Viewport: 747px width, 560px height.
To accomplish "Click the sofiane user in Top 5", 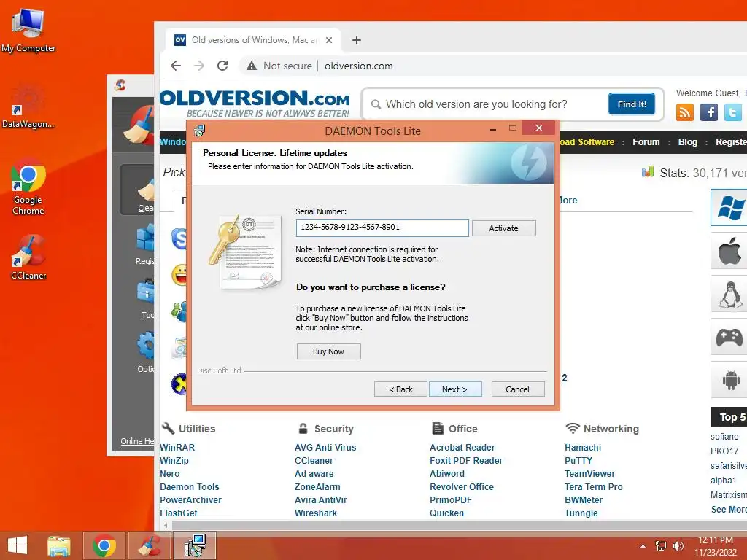I will click(724, 437).
